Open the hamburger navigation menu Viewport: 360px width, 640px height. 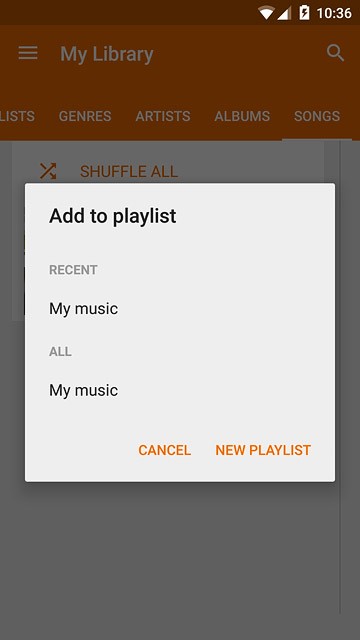point(28,53)
